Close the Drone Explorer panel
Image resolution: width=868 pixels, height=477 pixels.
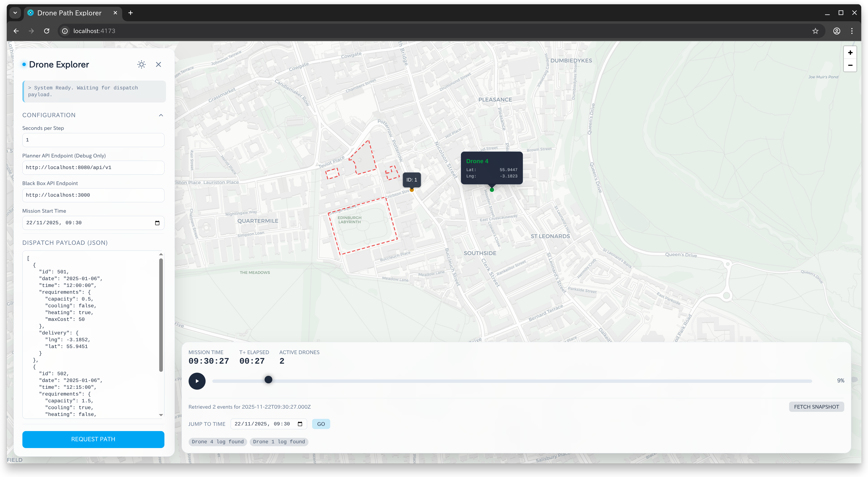[x=158, y=64]
